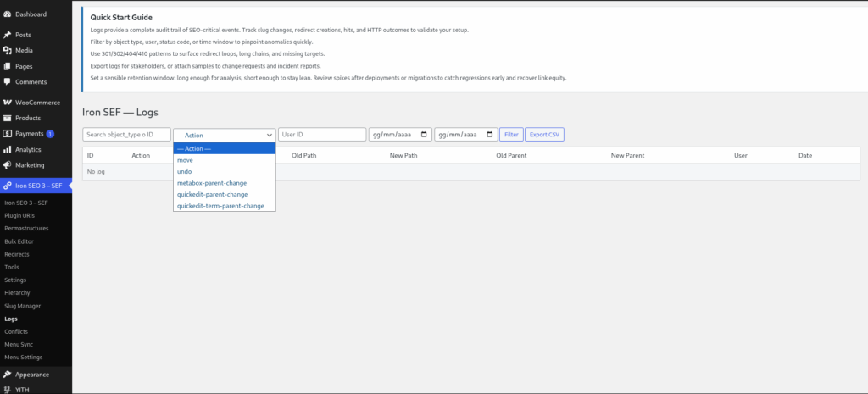
Task: Click the YITH icon in sidebar
Action: 8,390
